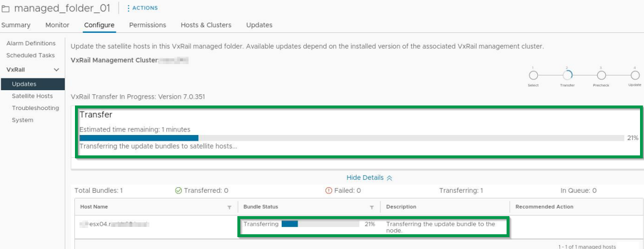Select the Configure tab

pyautogui.click(x=99, y=25)
